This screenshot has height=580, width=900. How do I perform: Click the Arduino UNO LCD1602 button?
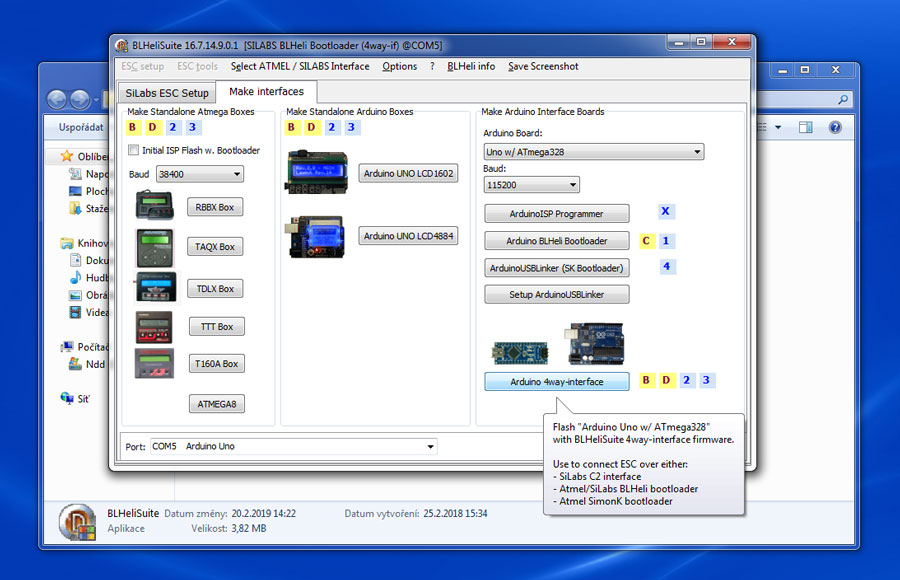point(408,173)
